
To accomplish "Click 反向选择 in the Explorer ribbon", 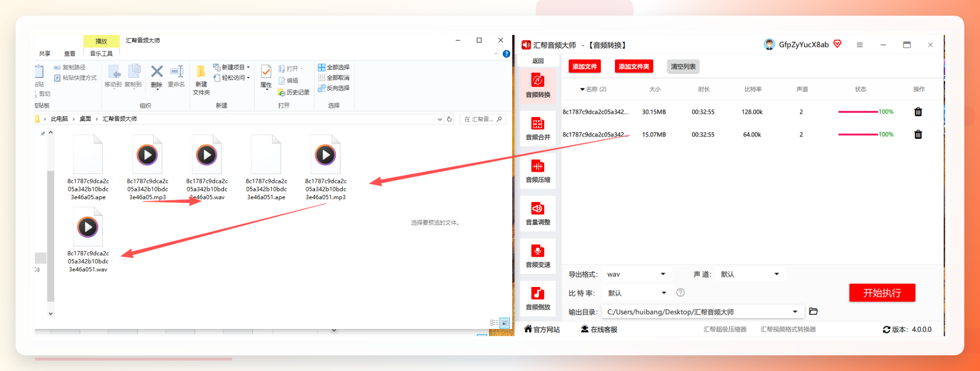I will (334, 88).
